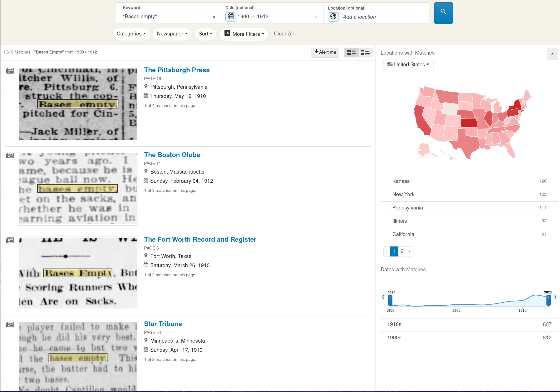Open the Sort dropdown

(x=205, y=34)
